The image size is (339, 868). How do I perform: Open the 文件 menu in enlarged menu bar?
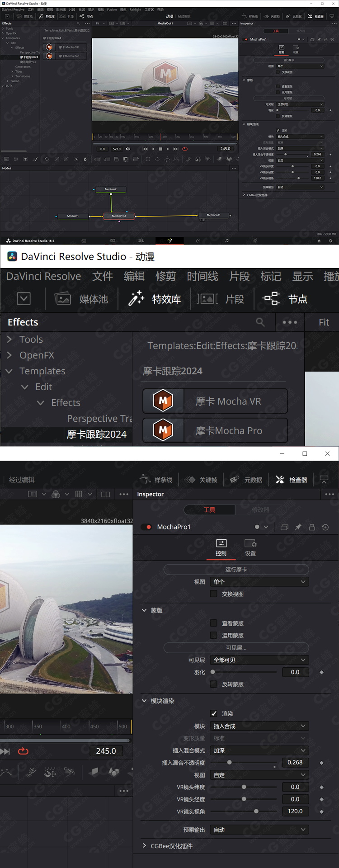pos(103,276)
